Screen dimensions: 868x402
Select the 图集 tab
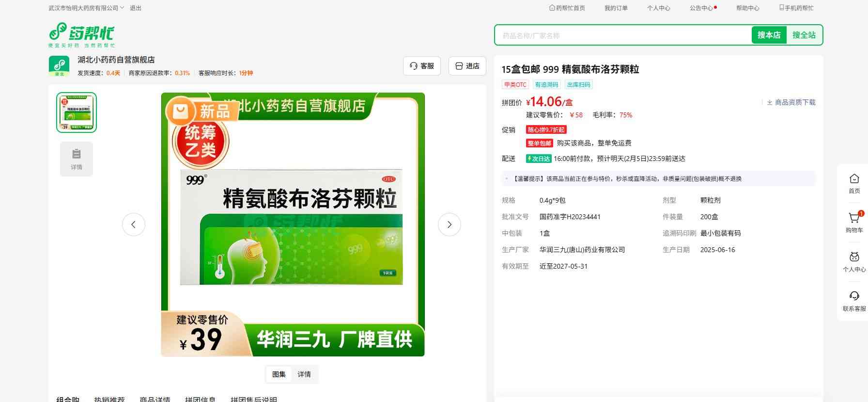tap(279, 374)
